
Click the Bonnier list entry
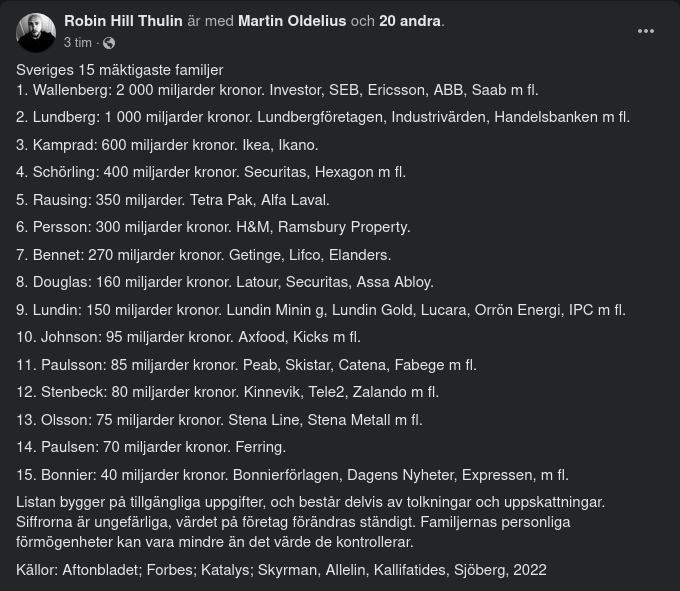292,475
